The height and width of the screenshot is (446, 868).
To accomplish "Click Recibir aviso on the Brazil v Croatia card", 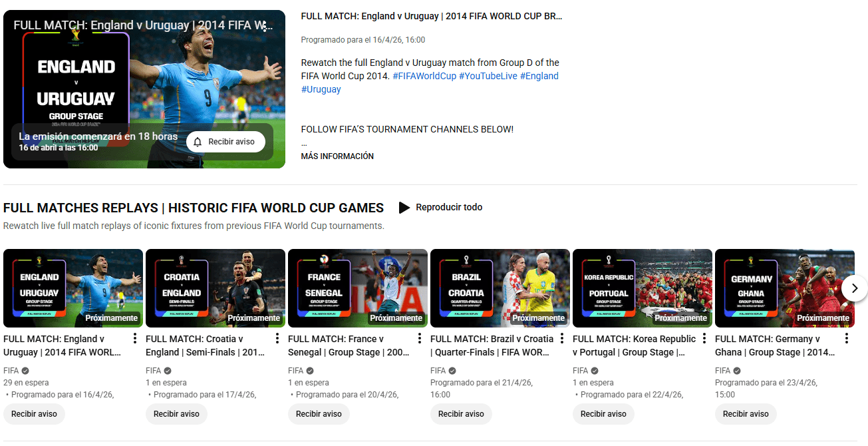I will click(x=461, y=413).
